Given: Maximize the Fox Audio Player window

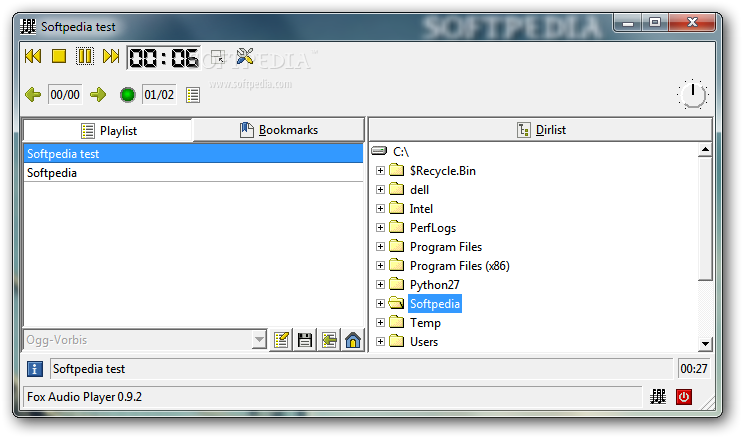Looking at the screenshot, I should click(x=654, y=23).
